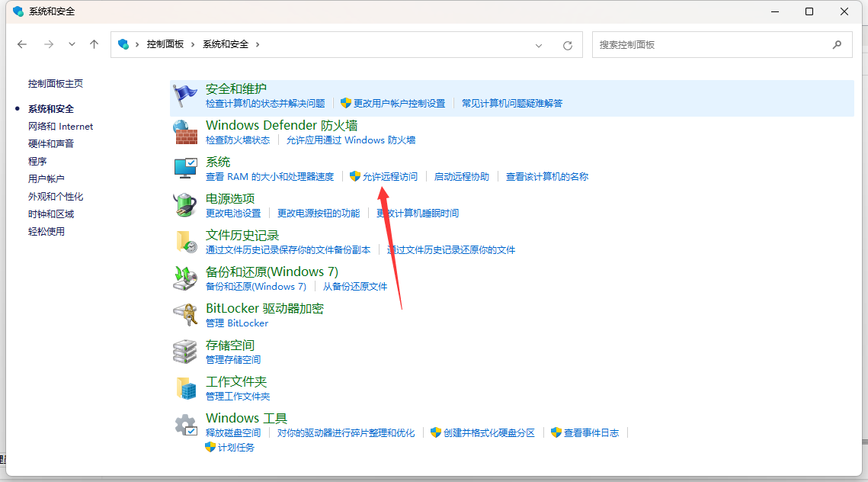Open 更改电池设置 link

(x=233, y=214)
